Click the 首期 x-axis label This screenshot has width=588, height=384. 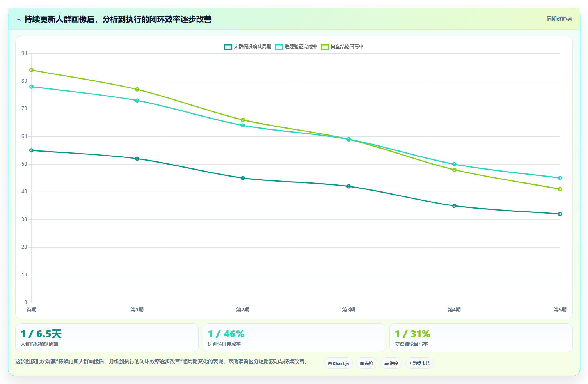coord(31,310)
